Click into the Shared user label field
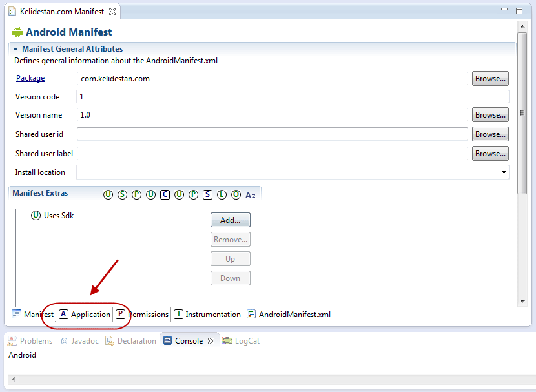This screenshot has height=392, width=536. pos(272,154)
